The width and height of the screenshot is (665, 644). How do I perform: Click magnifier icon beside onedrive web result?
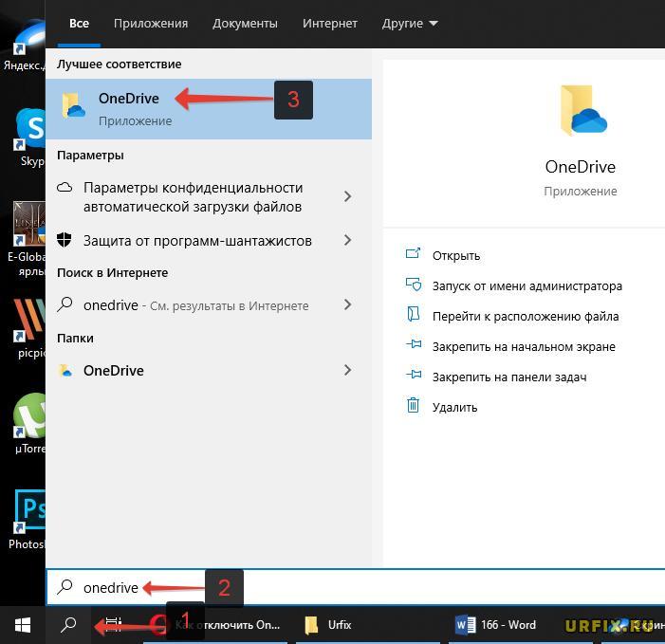click(x=65, y=304)
